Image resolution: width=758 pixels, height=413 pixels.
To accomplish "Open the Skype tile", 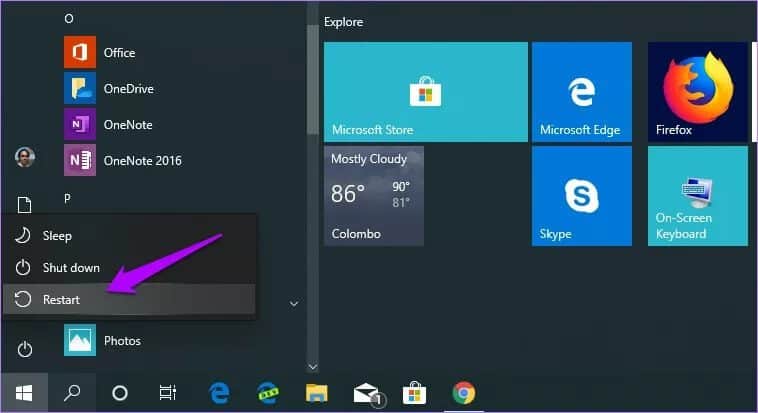I will coord(582,196).
